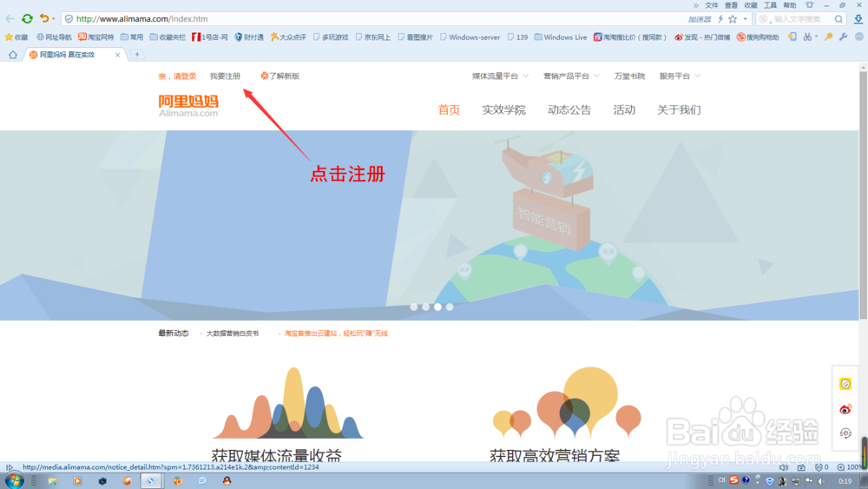Go to the 动态公告 navigation tab
The width and height of the screenshot is (868, 489).
coord(569,109)
